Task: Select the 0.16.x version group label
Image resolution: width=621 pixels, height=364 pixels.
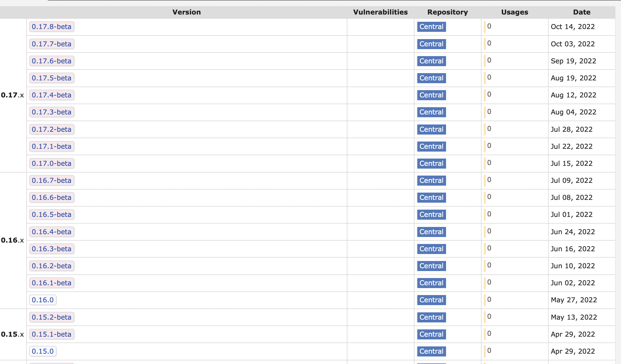Action: [x=12, y=240]
